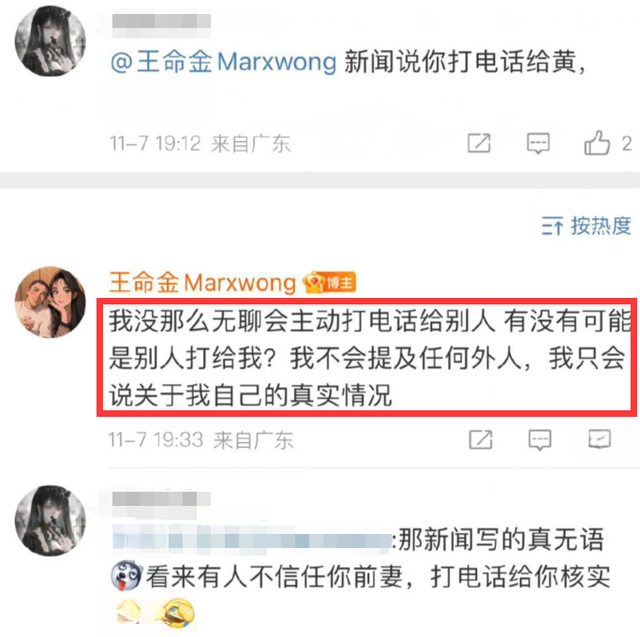Click the blurred username on top comment

point(161,21)
